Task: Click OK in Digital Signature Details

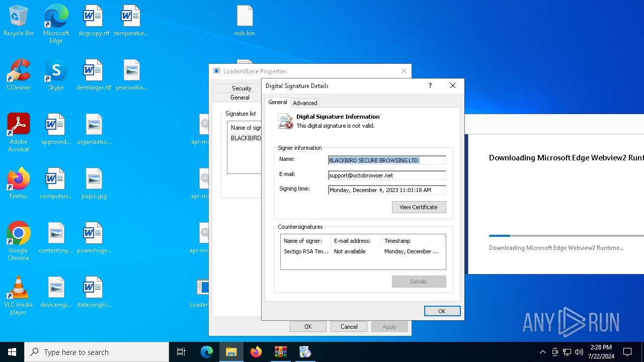Action: (442, 311)
